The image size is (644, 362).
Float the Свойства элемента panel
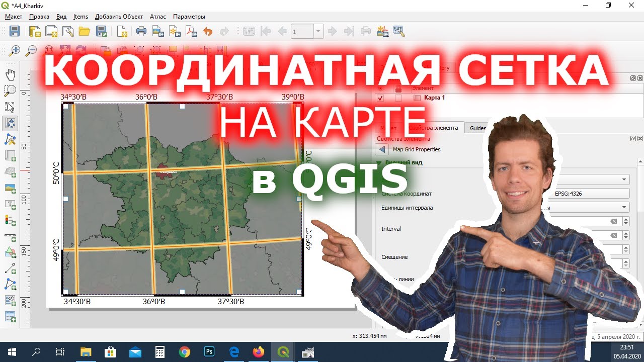[633, 139]
